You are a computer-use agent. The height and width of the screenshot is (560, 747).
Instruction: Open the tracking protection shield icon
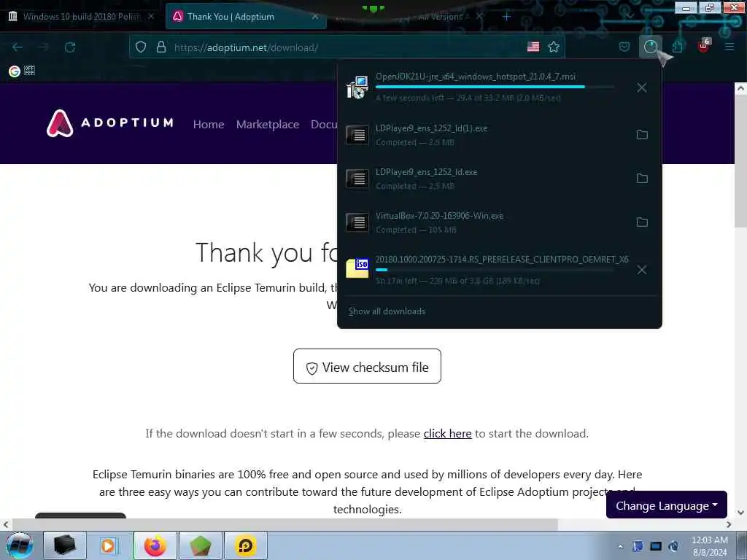141,47
